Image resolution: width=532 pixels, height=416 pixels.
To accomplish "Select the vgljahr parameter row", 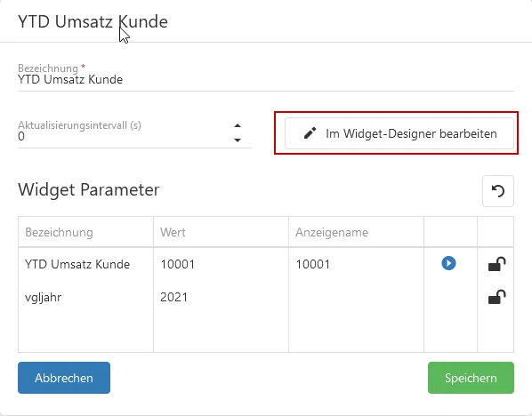I will (266, 298).
